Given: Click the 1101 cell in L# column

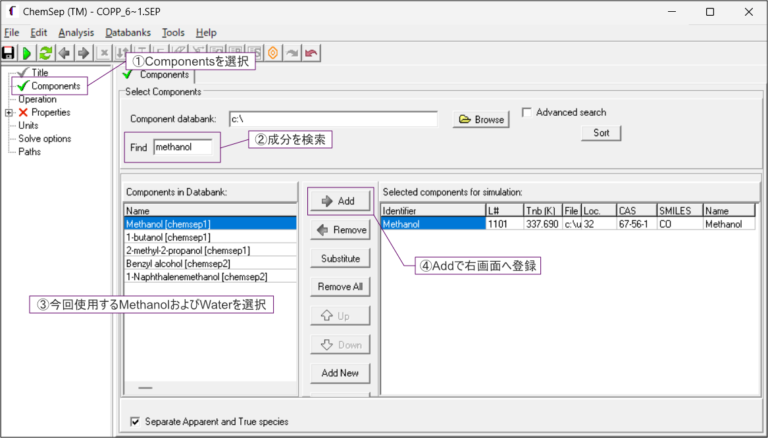Looking at the screenshot, I should tap(504, 224).
